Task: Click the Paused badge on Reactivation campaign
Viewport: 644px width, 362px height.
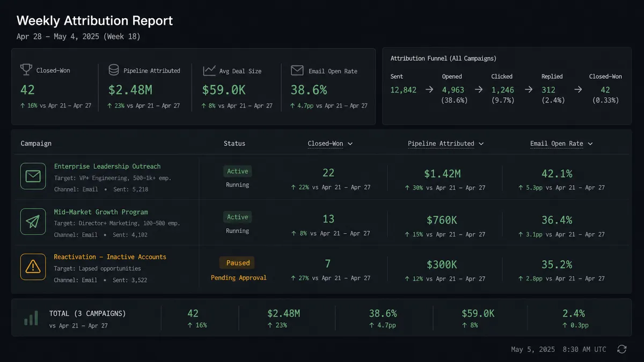Action: click(x=238, y=263)
